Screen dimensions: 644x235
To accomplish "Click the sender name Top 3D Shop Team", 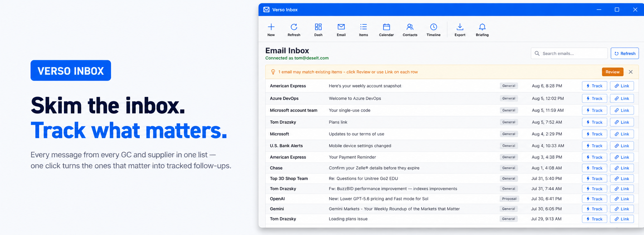I will click(x=289, y=179).
